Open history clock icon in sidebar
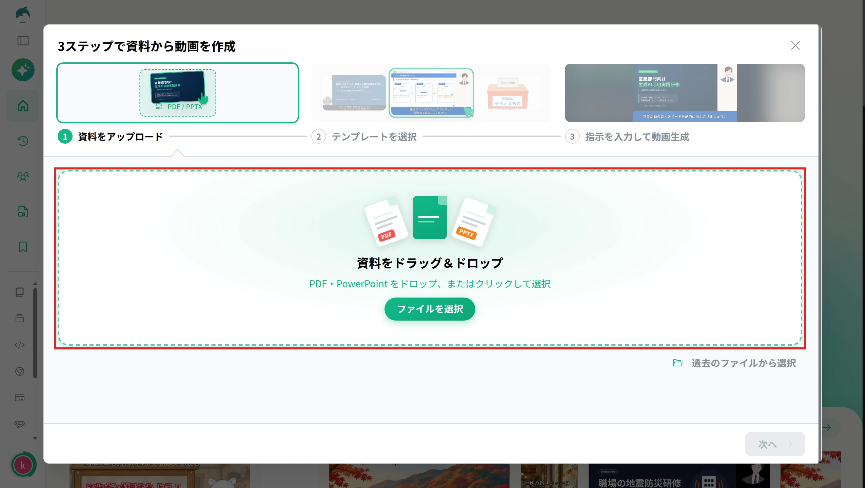The height and width of the screenshot is (488, 868). pyautogui.click(x=23, y=141)
